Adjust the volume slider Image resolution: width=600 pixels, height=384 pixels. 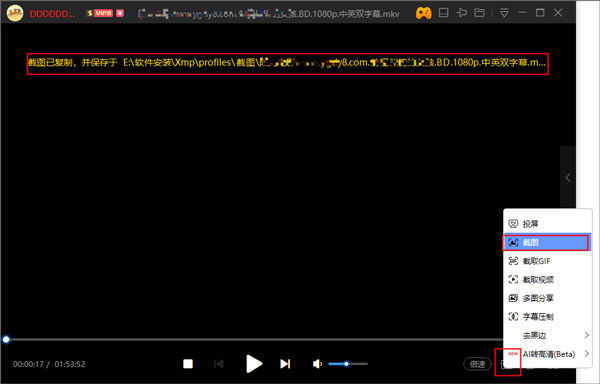pos(348,364)
